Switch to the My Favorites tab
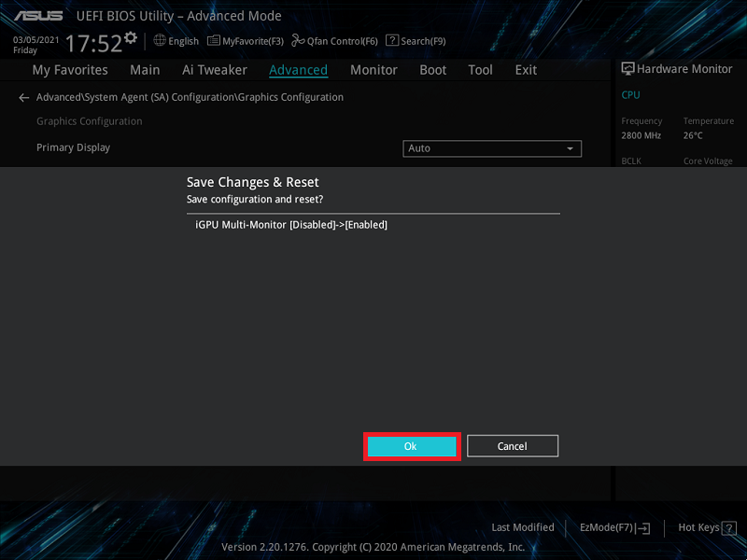 click(x=70, y=70)
